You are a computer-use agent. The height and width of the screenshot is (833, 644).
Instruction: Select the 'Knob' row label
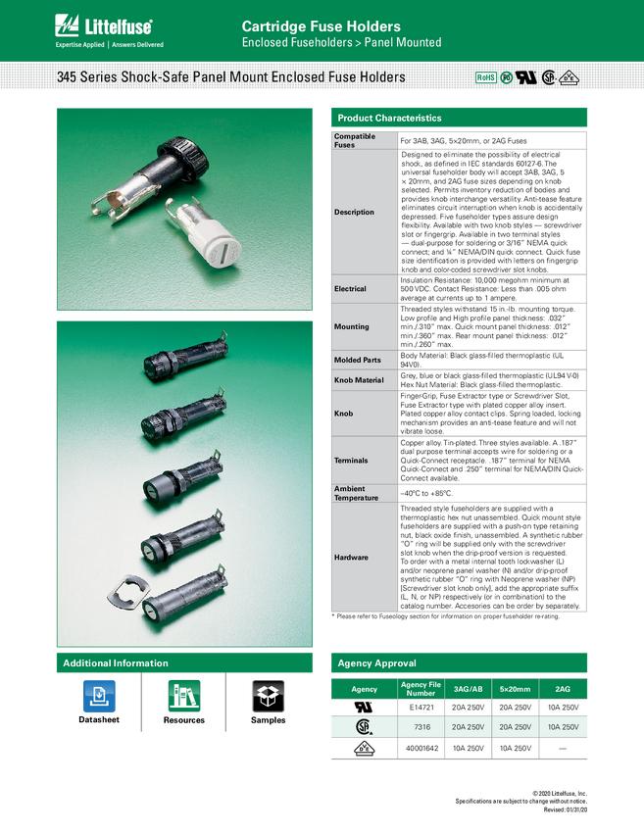point(343,414)
